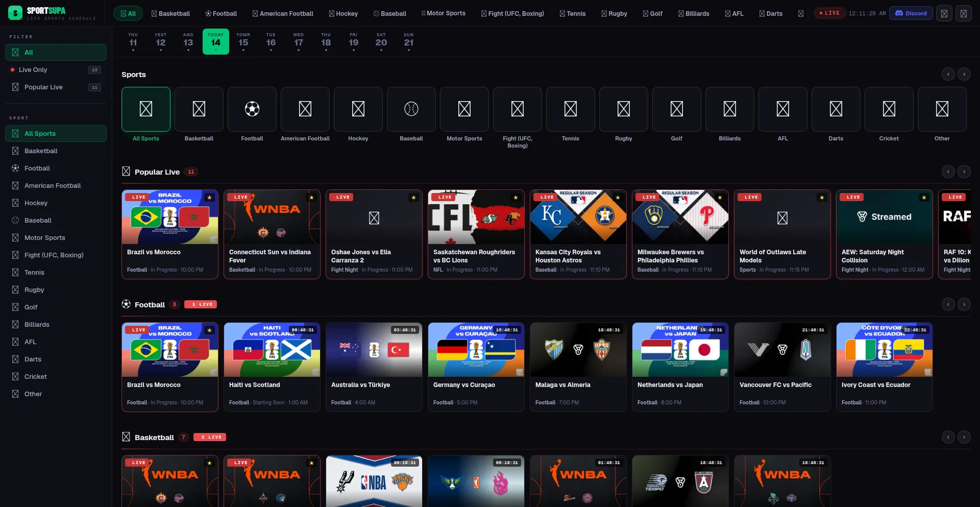Star the AEW: Saturday Night Collision card
This screenshot has width=980, height=507.
point(924,198)
